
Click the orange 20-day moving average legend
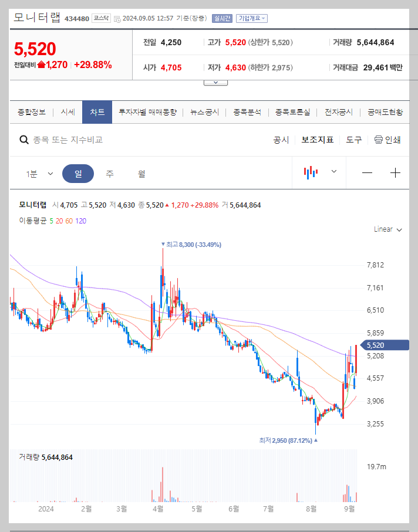pos(59,221)
